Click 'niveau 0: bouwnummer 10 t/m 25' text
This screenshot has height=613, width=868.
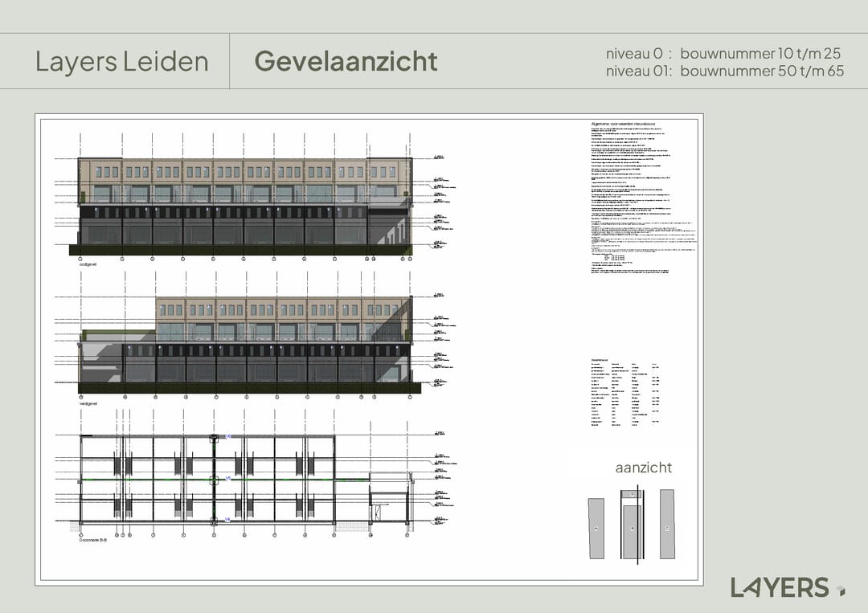(x=723, y=54)
